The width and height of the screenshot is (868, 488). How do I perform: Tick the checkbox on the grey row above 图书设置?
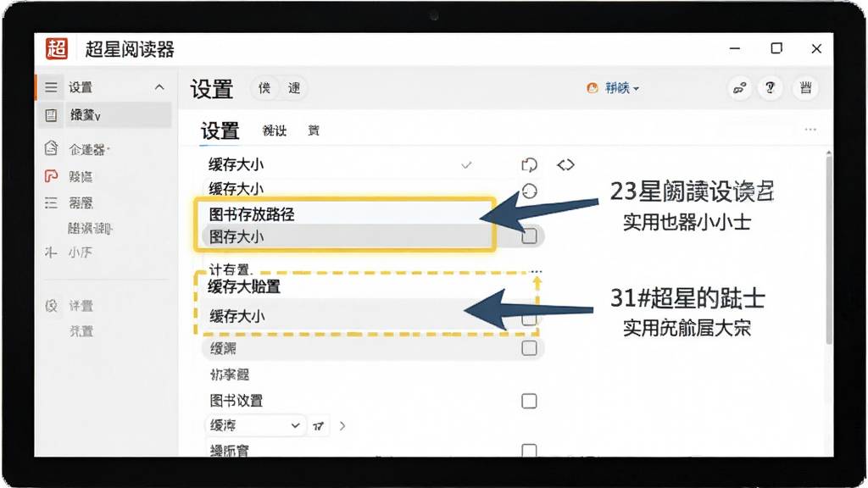point(529,348)
